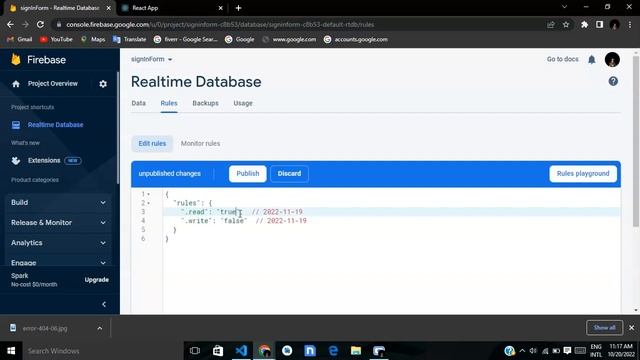Expand the Build category
Viewport: 640px width, 360px height.
coord(58,202)
